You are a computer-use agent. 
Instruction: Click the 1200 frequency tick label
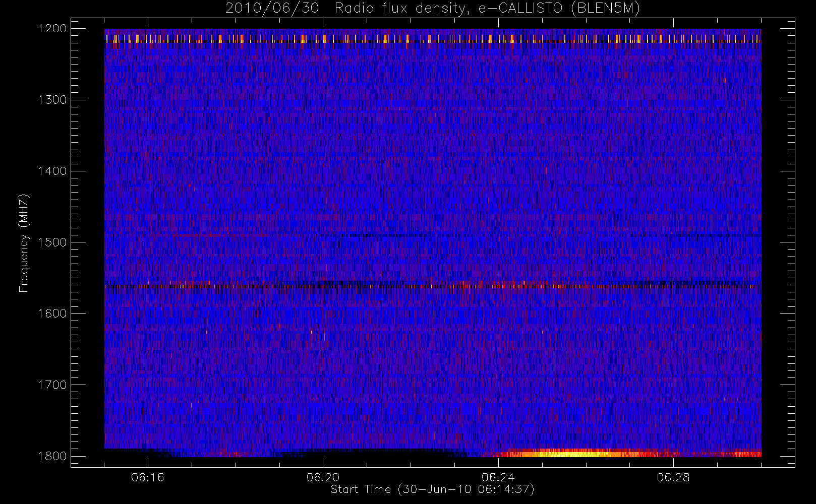tap(52, 29)
